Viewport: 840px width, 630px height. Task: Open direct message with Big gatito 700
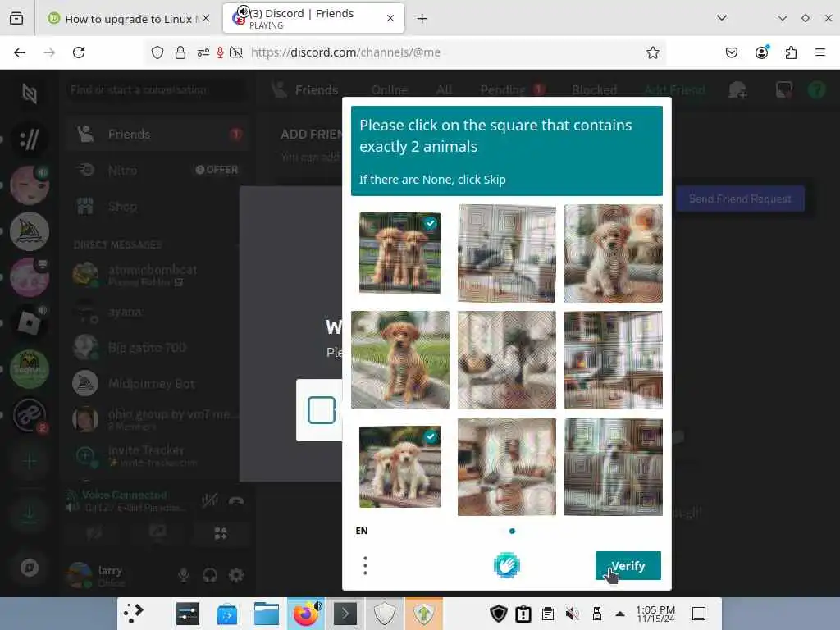(157, 348)
